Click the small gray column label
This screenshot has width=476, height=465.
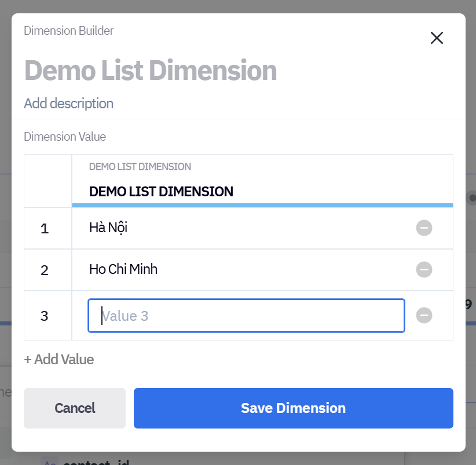tap(140, 167)
